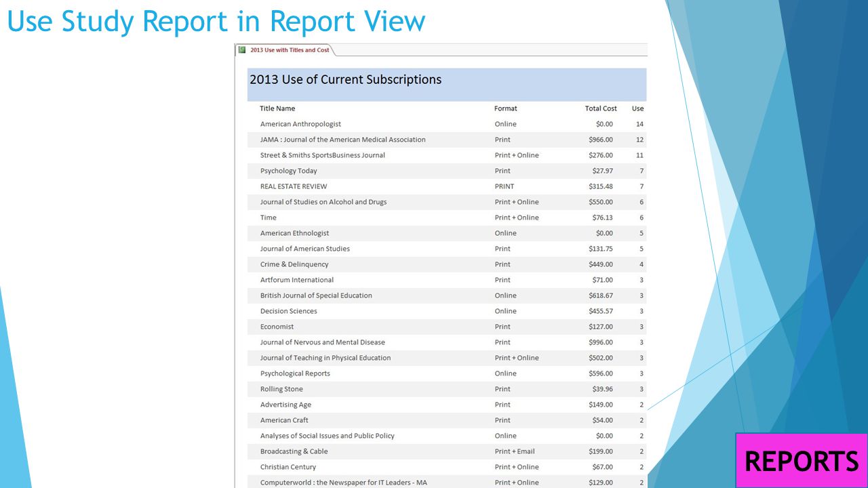
Task: Click the 'Format' column header
Action: pos(506,108)
